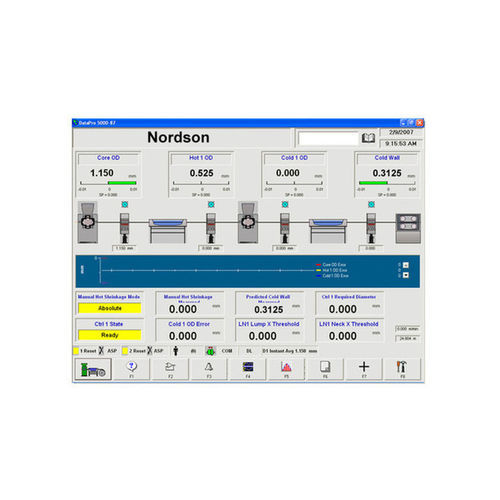Click the LN1 Lump X Threshold value
This screenshot has height=500, width=500.
pyautogui.click(x=263, y=336)
